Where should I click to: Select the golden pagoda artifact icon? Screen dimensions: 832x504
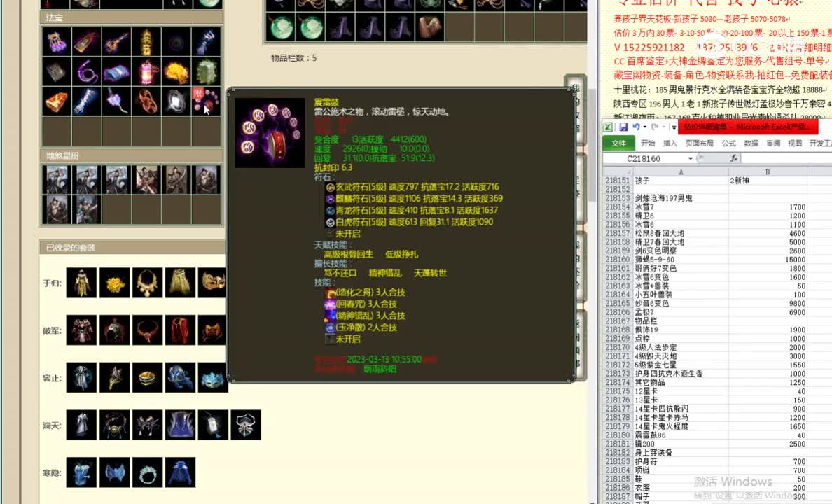(x=146, y=41)
